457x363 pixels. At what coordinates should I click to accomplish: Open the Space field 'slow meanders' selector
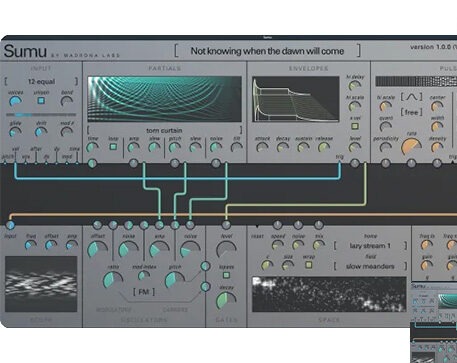(370, 266)
